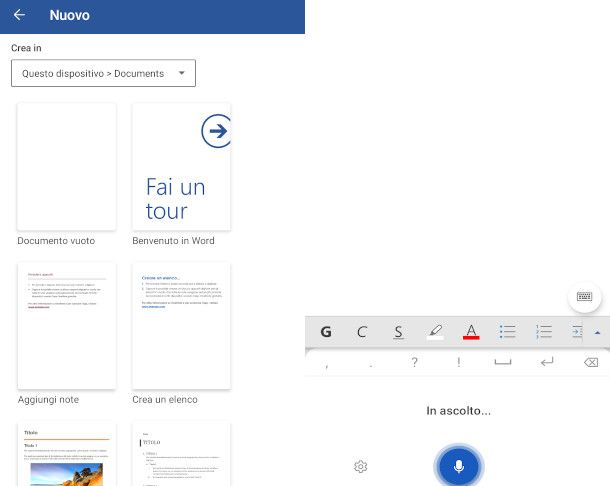Select the Documento vuoto blank template
This screenshot has height=486, width=610.
tap(67, 167)
